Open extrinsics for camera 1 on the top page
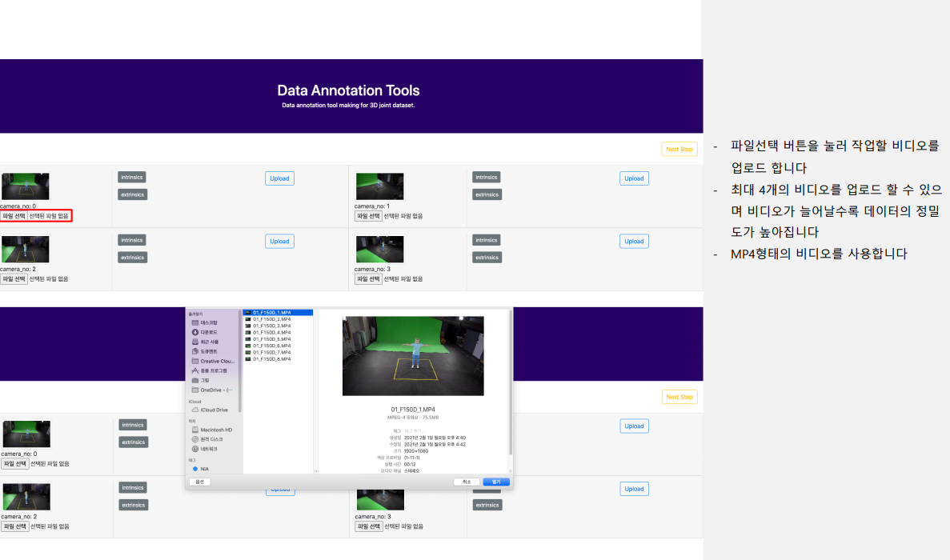The image size is (950, 560). [487, 194]
